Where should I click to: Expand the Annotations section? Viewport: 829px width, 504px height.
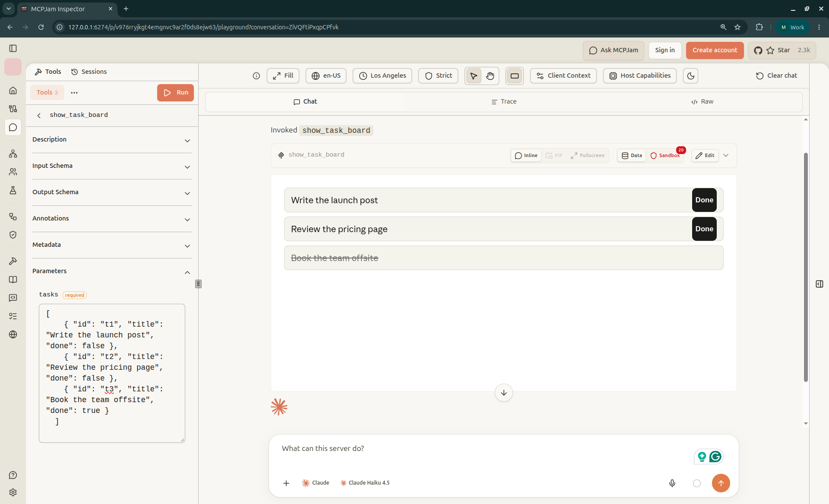tap(112, 219)
